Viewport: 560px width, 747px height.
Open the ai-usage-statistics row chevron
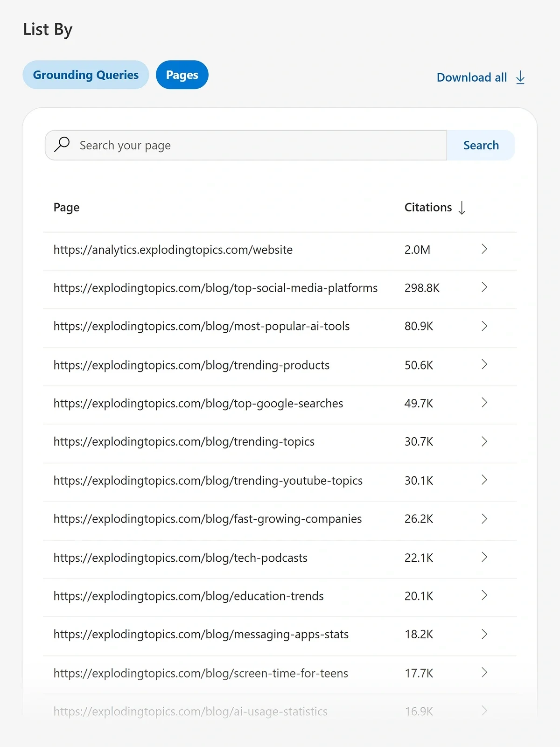484,711
